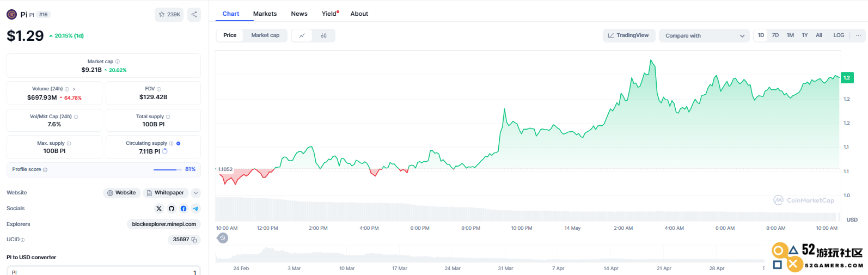The image size is (868, 275).
Task: Click the 7.6% Vol/Mkt Cap value
Action: tap(54, 124)
